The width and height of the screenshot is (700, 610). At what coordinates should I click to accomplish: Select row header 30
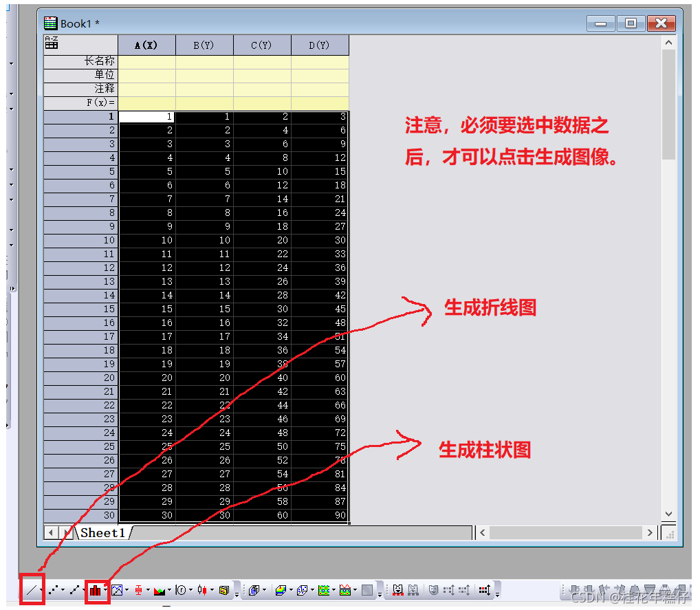click(x=81, y=515)
